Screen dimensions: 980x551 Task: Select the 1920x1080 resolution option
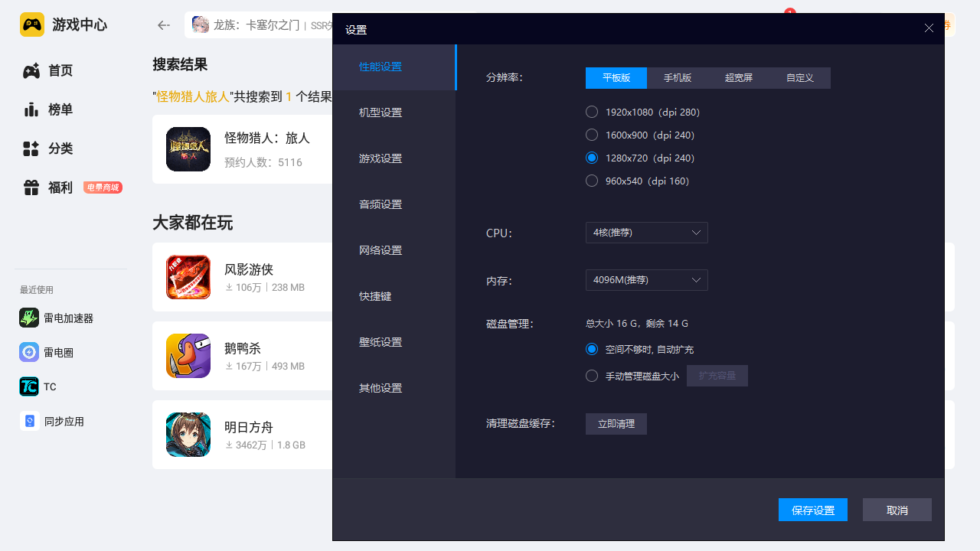(x=592, y=112)
